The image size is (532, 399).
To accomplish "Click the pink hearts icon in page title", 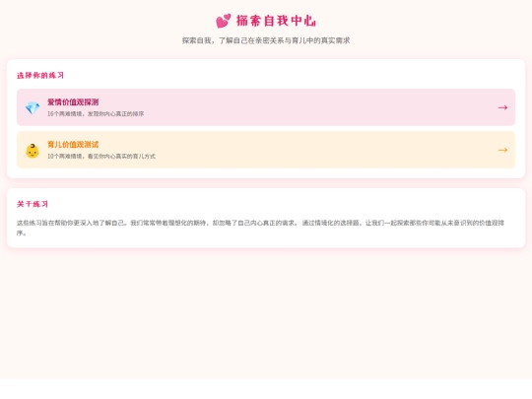I will (x=224, y=21).
